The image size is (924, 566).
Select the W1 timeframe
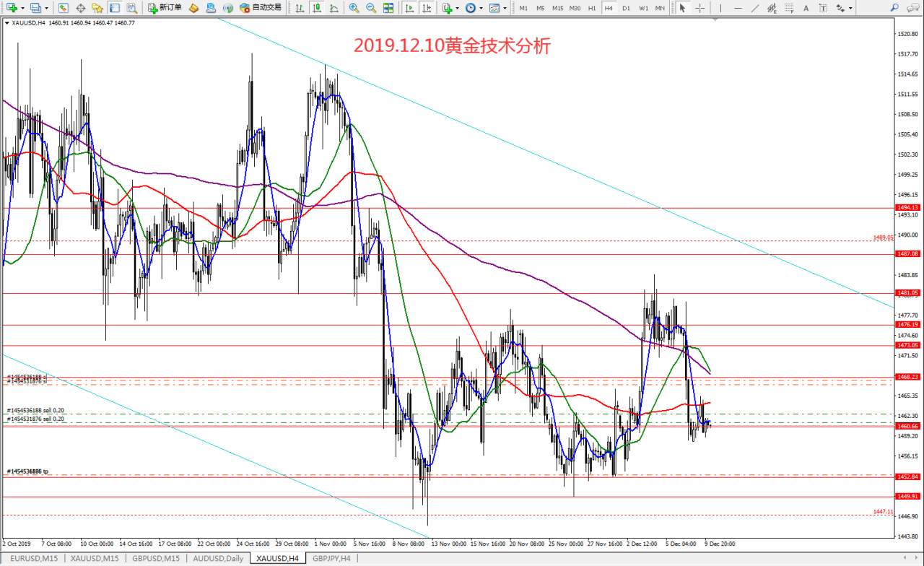click(643, 7)
